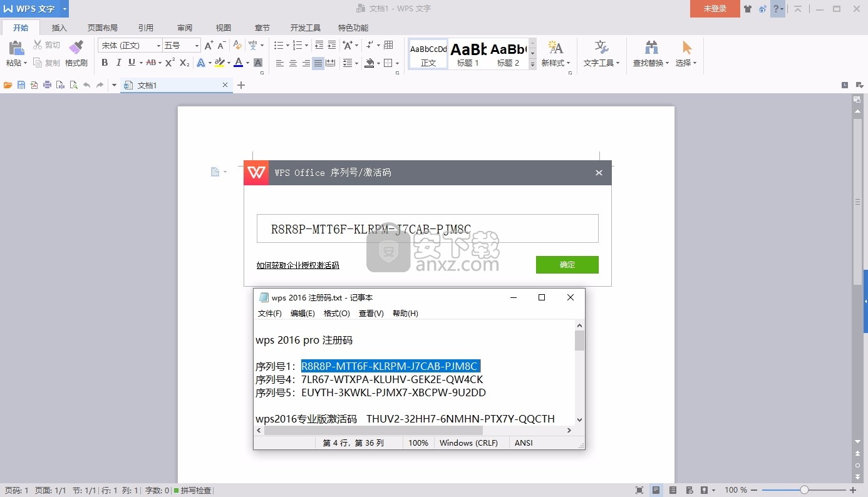Open the 如何获取企业授权激活码 link
The width and height of the screenshot is (868, 497).
297,265
